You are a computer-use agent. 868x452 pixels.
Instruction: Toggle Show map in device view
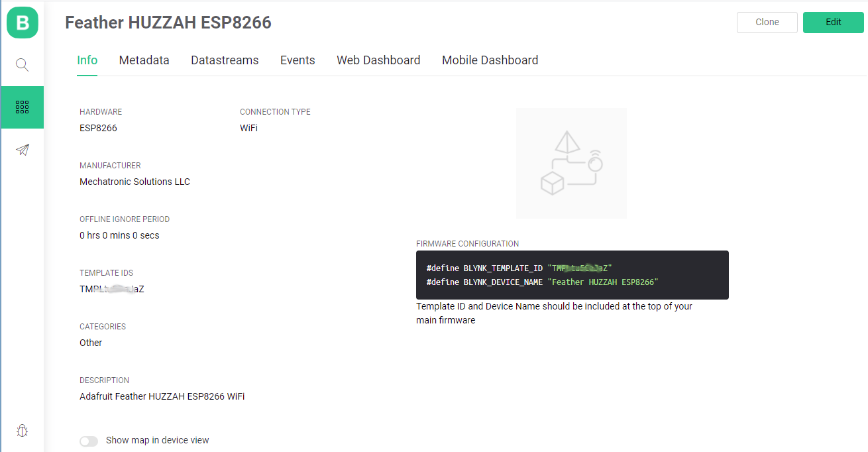pos(89,441)
